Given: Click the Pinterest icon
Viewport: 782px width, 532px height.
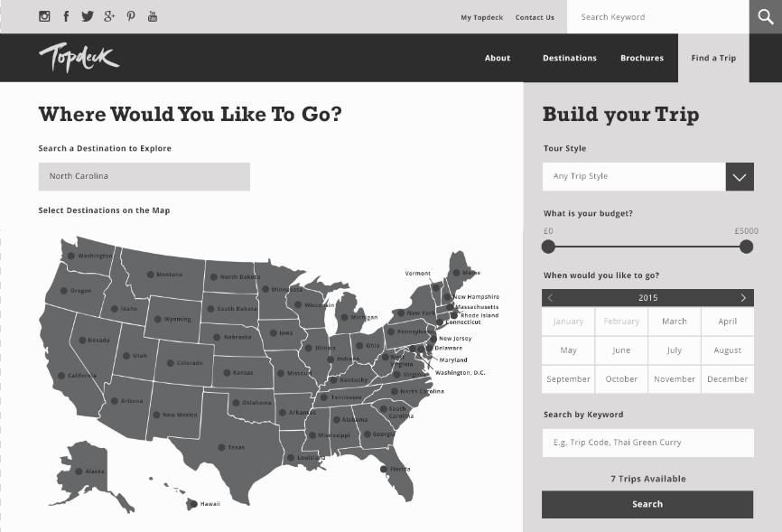Looking at the screenshot, I should (x=131, y=16).
